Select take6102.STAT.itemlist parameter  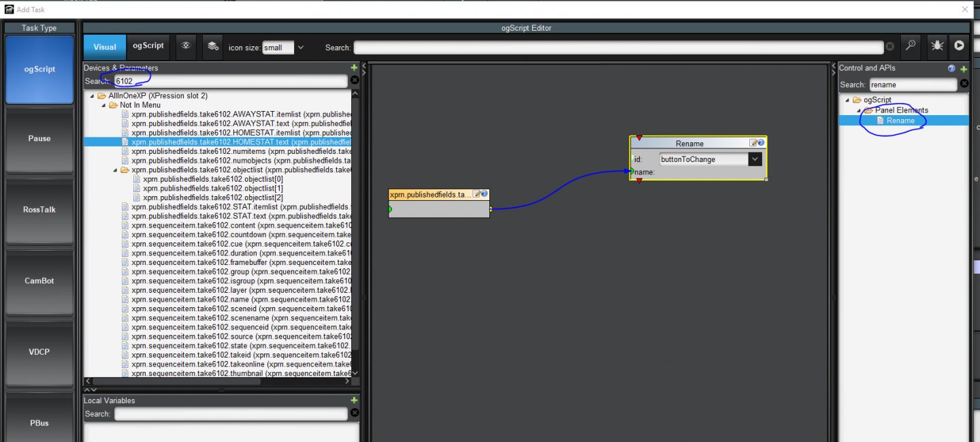(x=236, y=207)
